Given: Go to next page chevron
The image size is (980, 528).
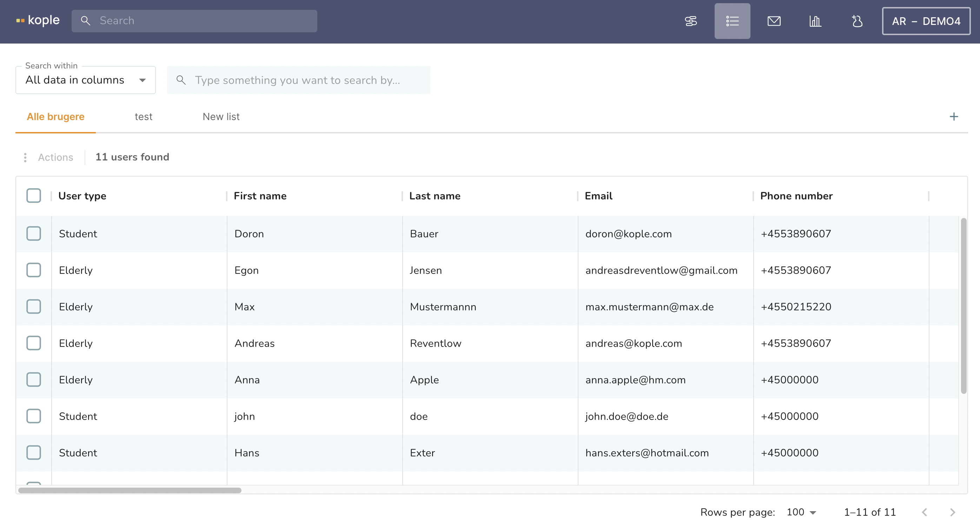Looking at the screenshot, I should [952, 512].
